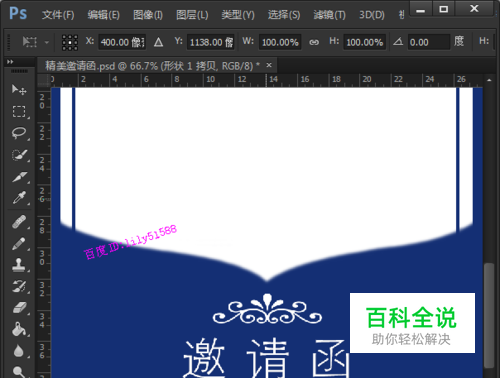500x378 pixels.
Task: Open the 3D(D) menu
Action: (x=372, y=15)
